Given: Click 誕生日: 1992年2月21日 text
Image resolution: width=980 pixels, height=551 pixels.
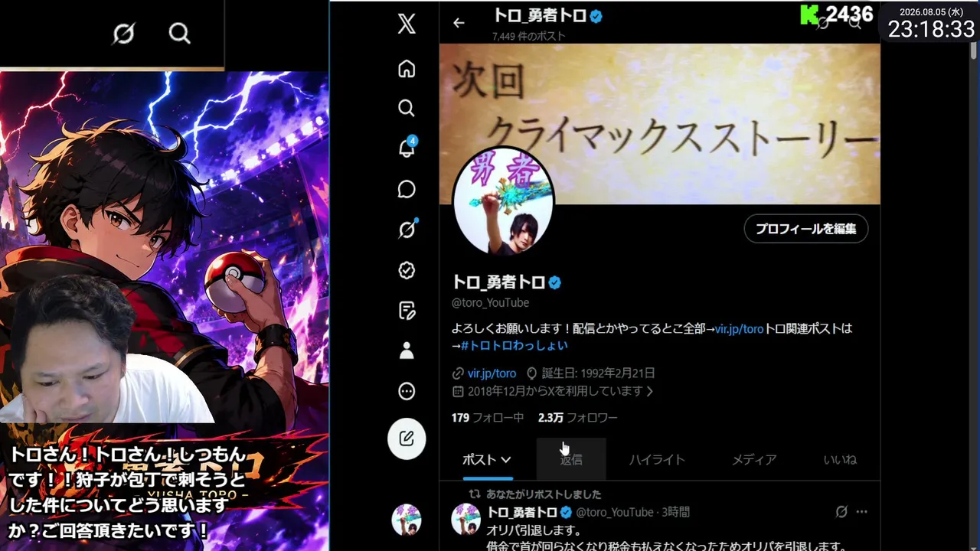Looking at the screenshot, I should [x=598, y=373].
